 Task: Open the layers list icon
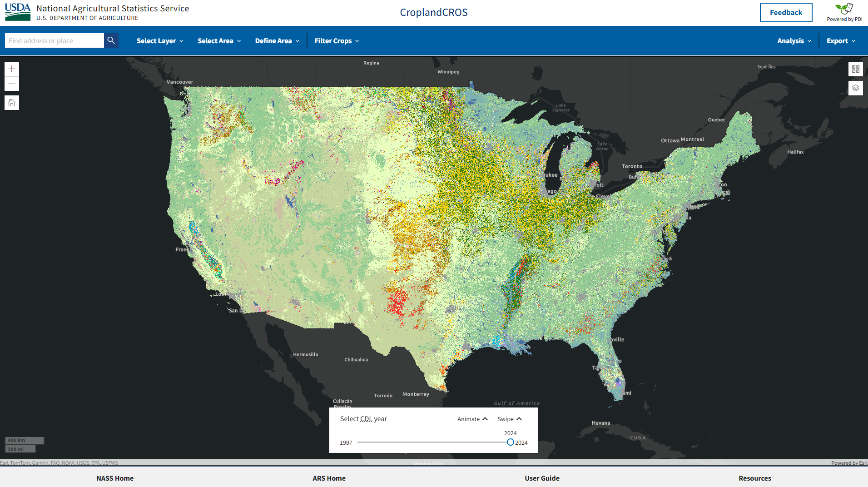(856, 88)
